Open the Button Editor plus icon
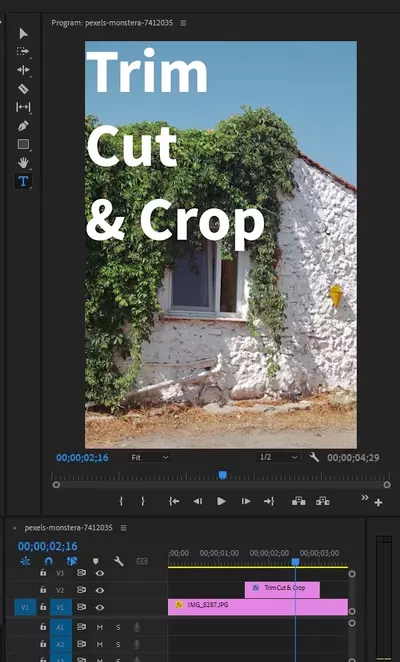The image size is (400, 662). (x=378, y=502)
